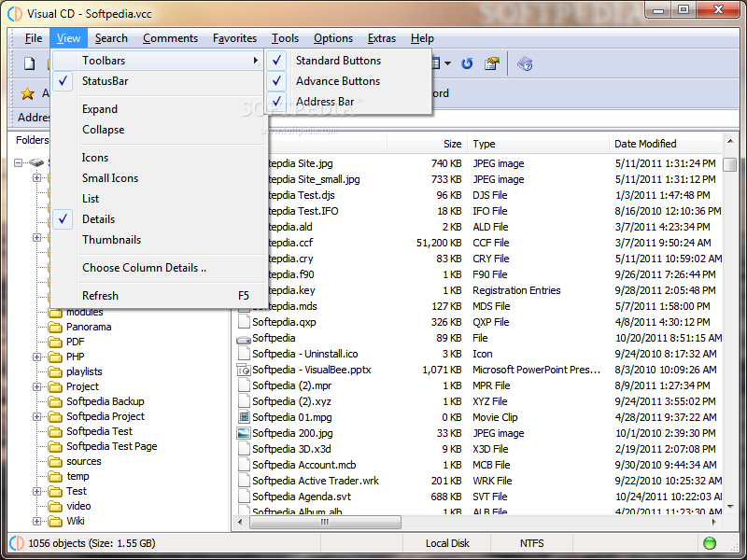
Task: Expand the Project folder node
Action: tap(36, 386)
